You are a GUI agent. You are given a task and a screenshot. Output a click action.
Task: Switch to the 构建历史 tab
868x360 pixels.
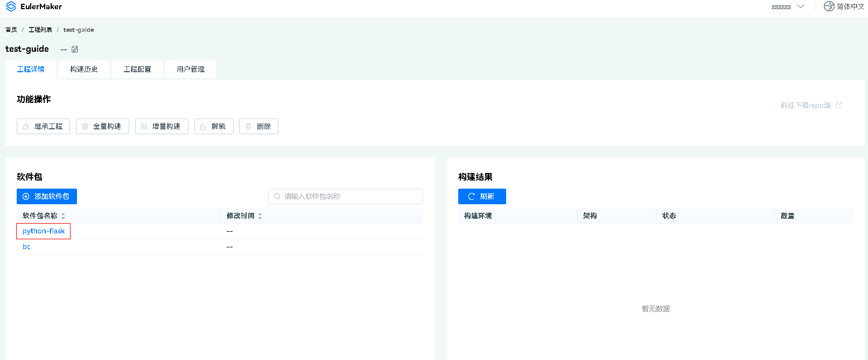(84, 70)
